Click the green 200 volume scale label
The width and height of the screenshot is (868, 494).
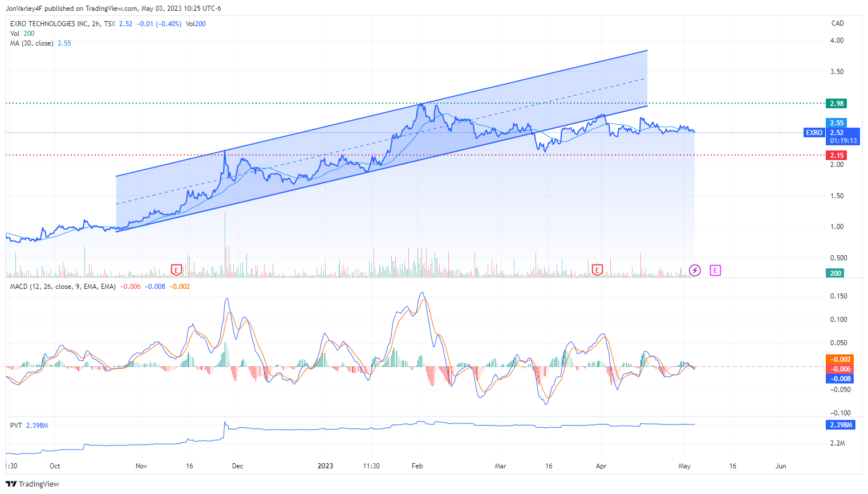coord(836,273)
